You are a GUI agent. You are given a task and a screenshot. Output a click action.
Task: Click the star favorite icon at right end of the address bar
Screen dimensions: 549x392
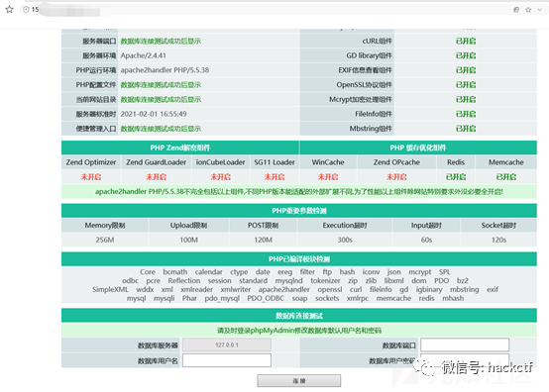pos(528,10)
